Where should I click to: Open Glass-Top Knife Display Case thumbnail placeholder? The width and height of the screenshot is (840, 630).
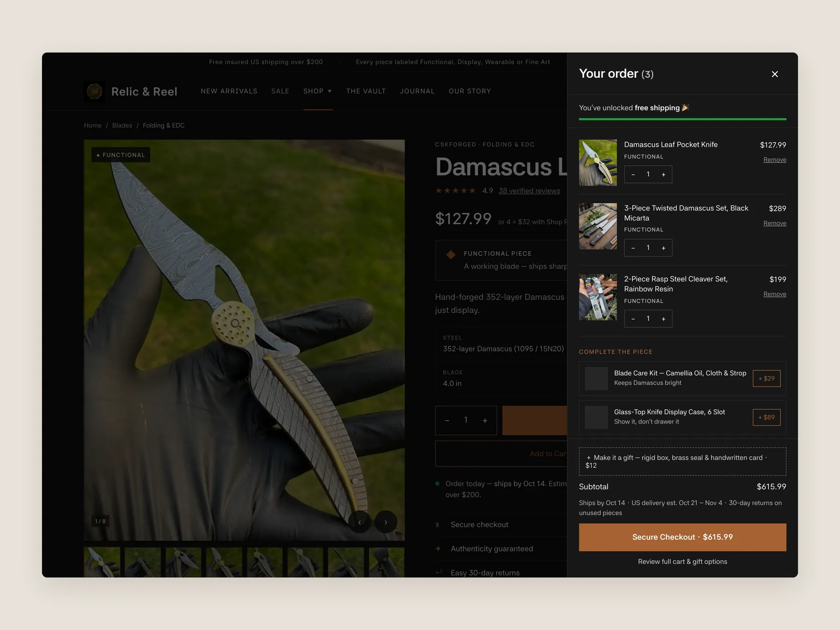click(596, 417)
